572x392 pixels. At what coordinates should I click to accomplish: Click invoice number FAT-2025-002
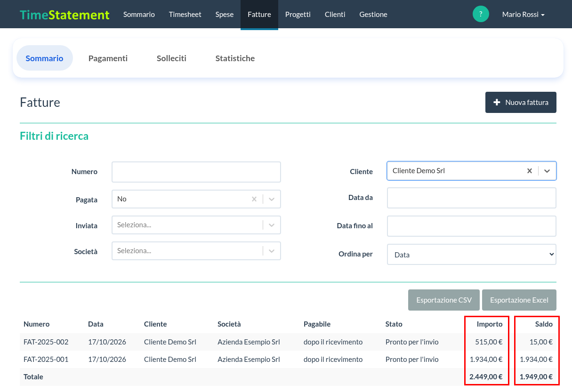pyautogui.click(x=46, y=342)
